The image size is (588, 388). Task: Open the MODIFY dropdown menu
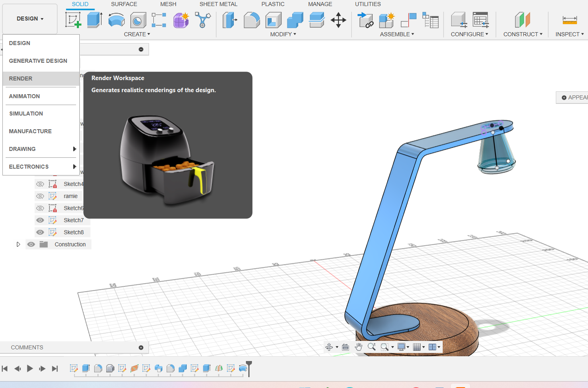pos(283,34)
